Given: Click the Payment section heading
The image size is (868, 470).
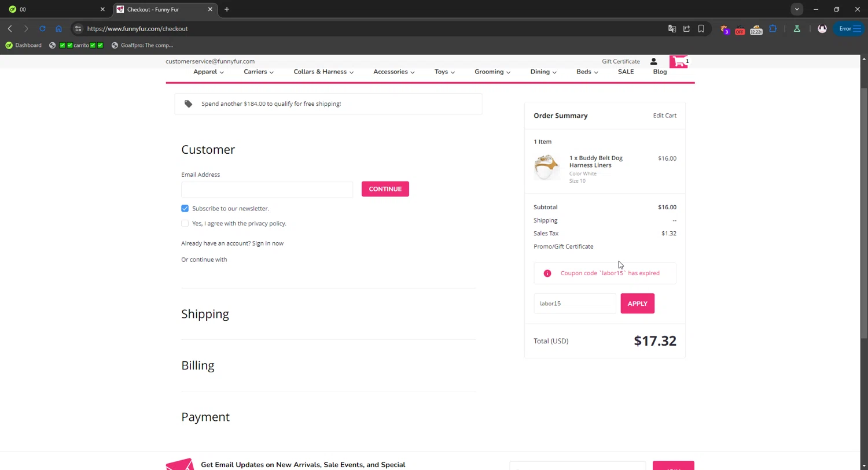Looking at the screenshot, I should click(x=205, y=417).
